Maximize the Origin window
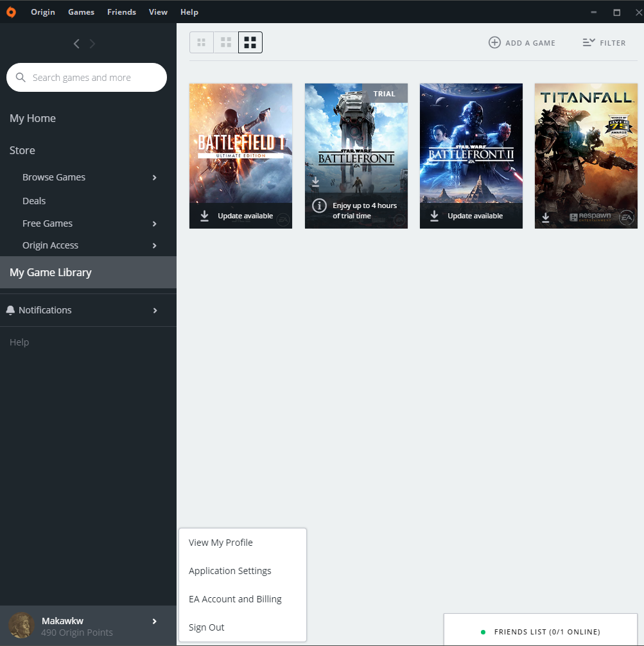The width and height of the screenshot is (644, 646). pos(617,12)
